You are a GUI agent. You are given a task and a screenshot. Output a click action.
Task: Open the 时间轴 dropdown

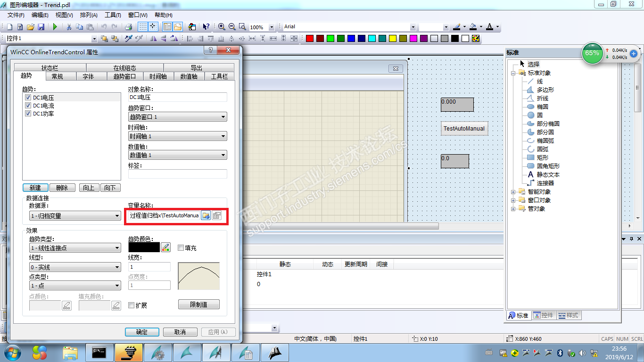pos(177,136)
